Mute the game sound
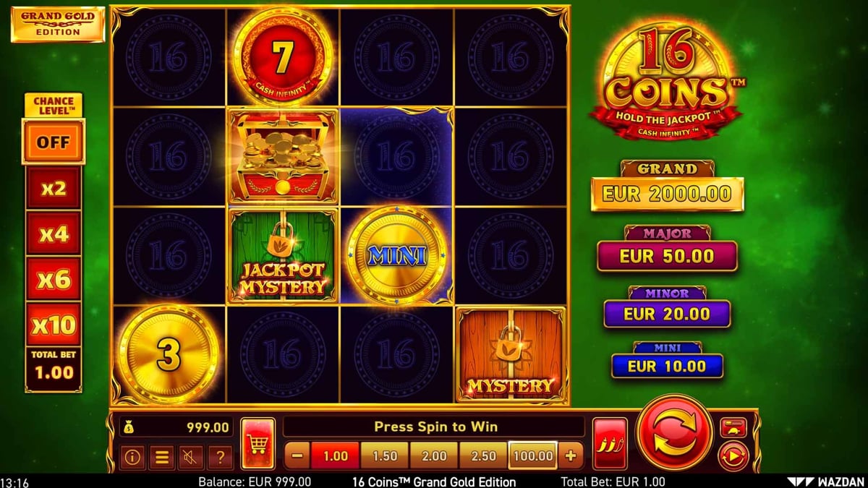 coord(191,457)
